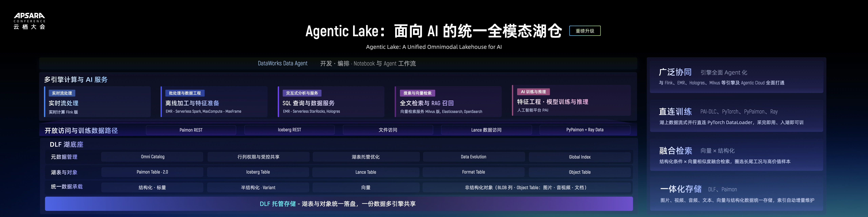Click the PAI-DLC、PyTorch、PyPaimon、Ray caption

tap(739, 112)
